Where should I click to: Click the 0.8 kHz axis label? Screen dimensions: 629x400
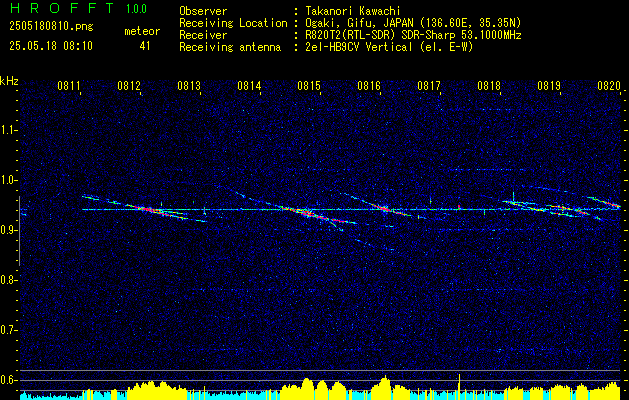pyautogui.click(x=9, y=280)
